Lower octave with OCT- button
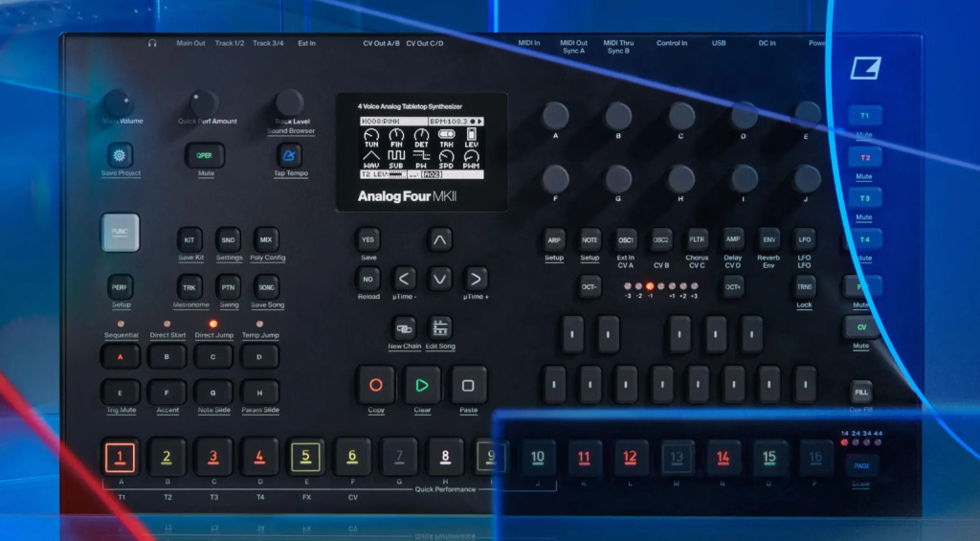 coord(590,287)
